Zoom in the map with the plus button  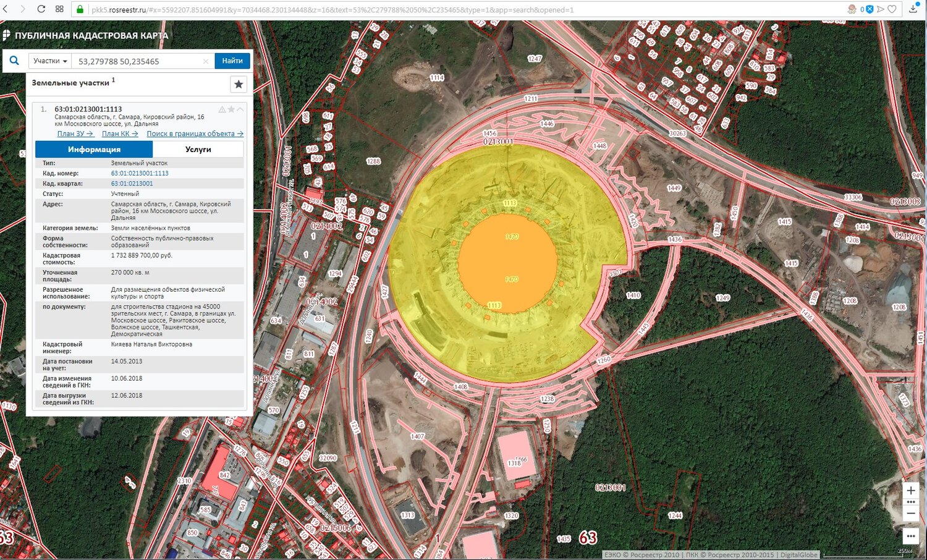[x=911, y=491]
